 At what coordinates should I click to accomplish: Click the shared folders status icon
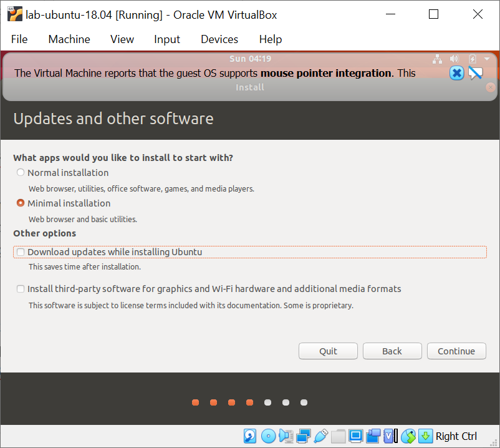339,436
